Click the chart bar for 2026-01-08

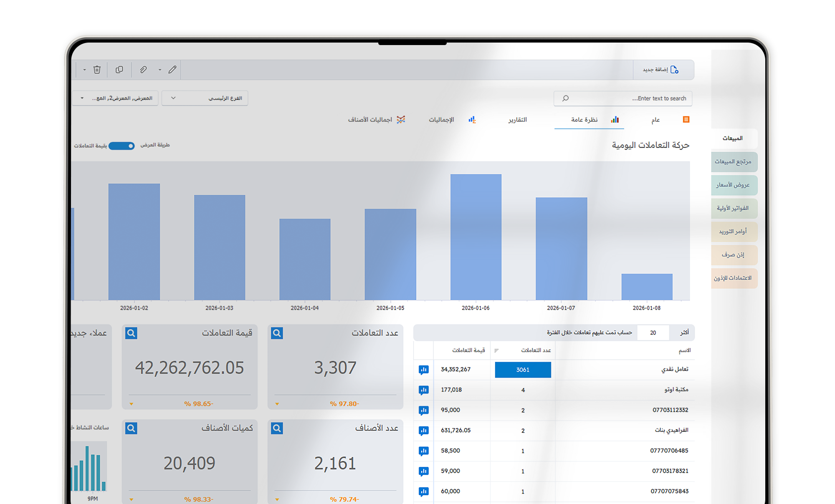(647, 287)
